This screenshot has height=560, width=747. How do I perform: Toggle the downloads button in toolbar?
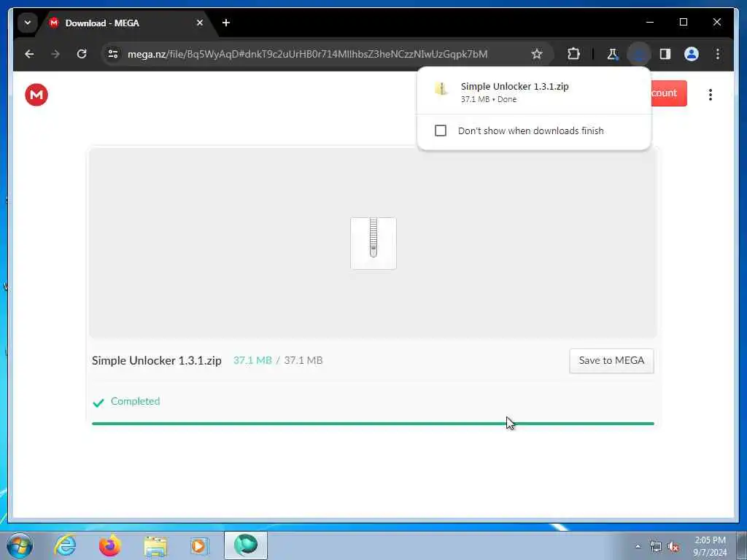click(x=639, y=54)
